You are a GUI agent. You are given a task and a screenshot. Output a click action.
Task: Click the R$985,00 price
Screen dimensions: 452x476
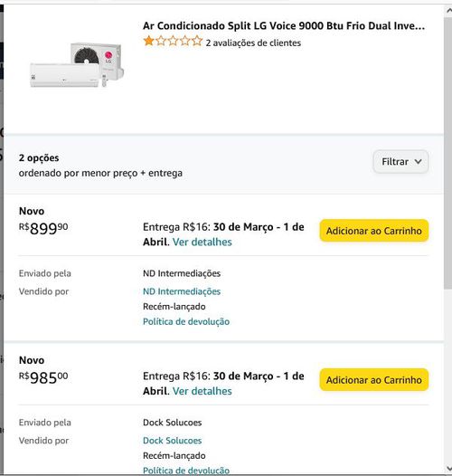coord(43,377)
